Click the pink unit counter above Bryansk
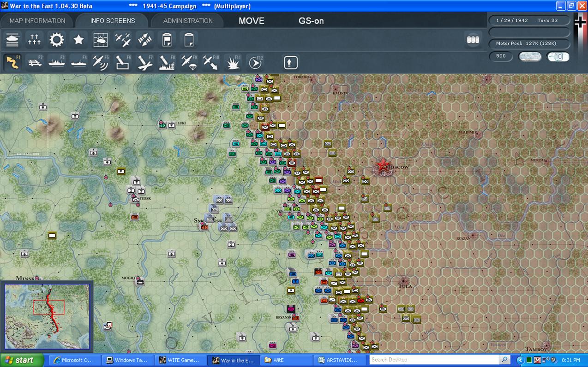This screenshot has width=588, height=367. pyautogui.click(x=291, y=308)
